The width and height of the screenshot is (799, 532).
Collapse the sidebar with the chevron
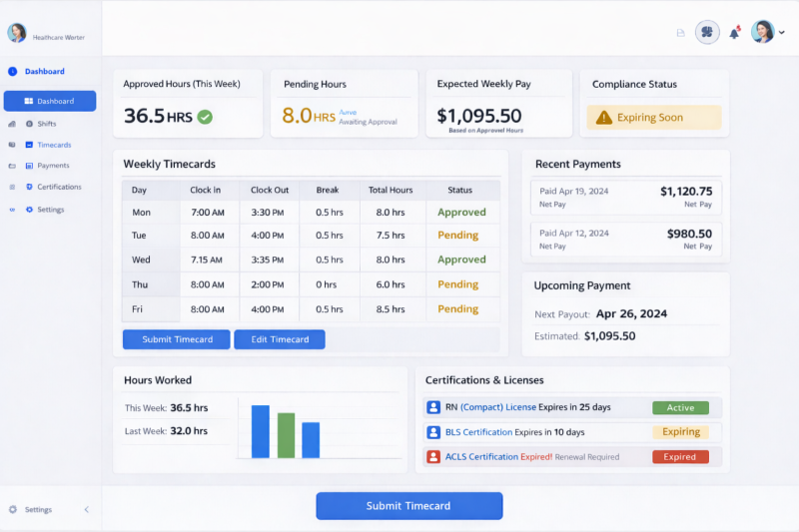87,509
